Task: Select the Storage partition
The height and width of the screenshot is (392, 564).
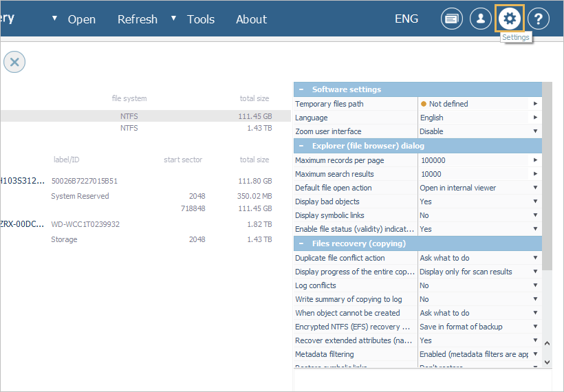Action: click(64, 239)
